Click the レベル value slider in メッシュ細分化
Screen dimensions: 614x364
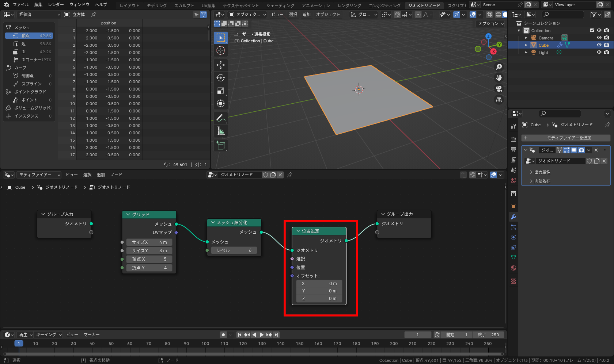(x=234, y=250)
